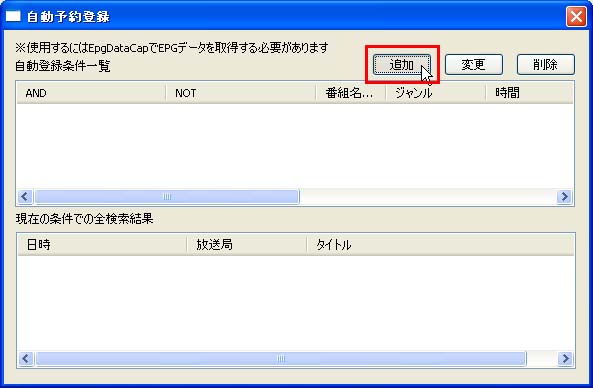593x388 pixels.
Task: Sort conditions list by NOT column
Action: point(241,93)
